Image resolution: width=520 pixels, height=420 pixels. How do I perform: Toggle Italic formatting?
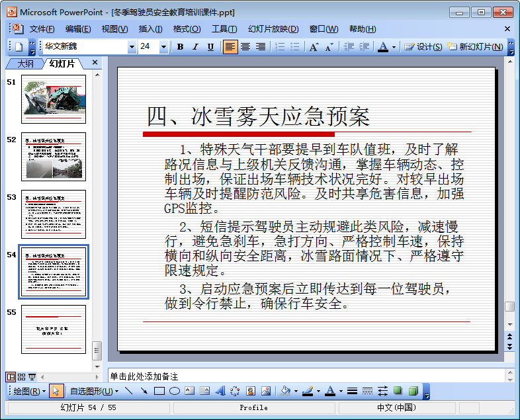coord(195,47)
